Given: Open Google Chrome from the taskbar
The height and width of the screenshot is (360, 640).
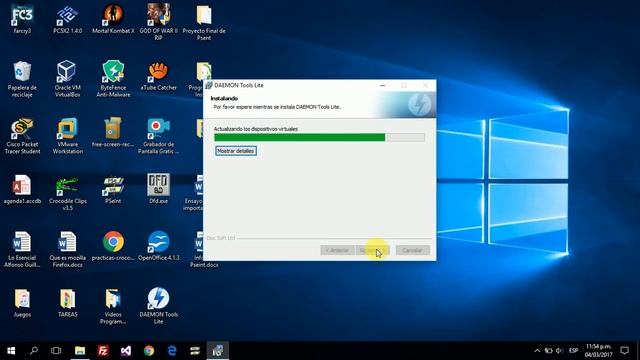Looking at the screenshot, I should pyautogui.click(x=149, y=350).
